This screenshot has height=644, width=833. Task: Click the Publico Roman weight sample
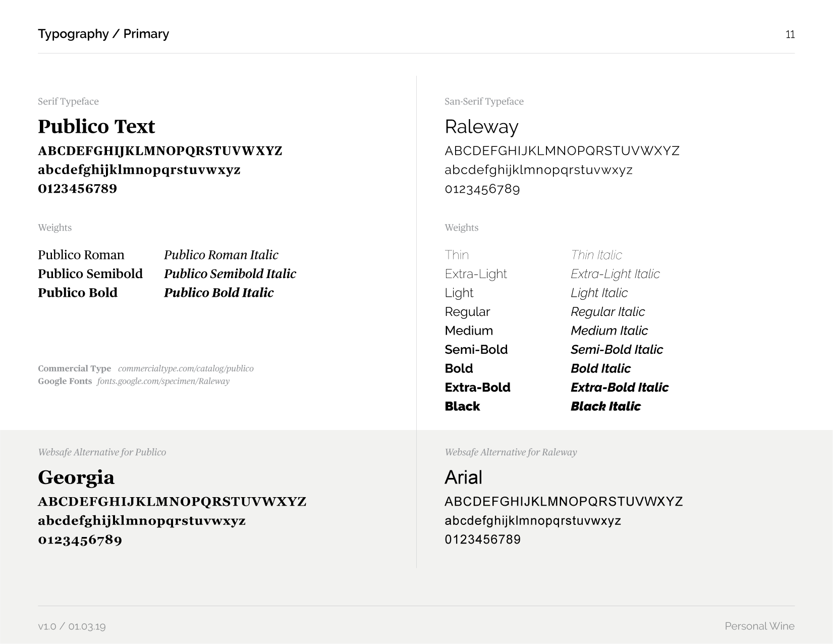coord(81,255)
